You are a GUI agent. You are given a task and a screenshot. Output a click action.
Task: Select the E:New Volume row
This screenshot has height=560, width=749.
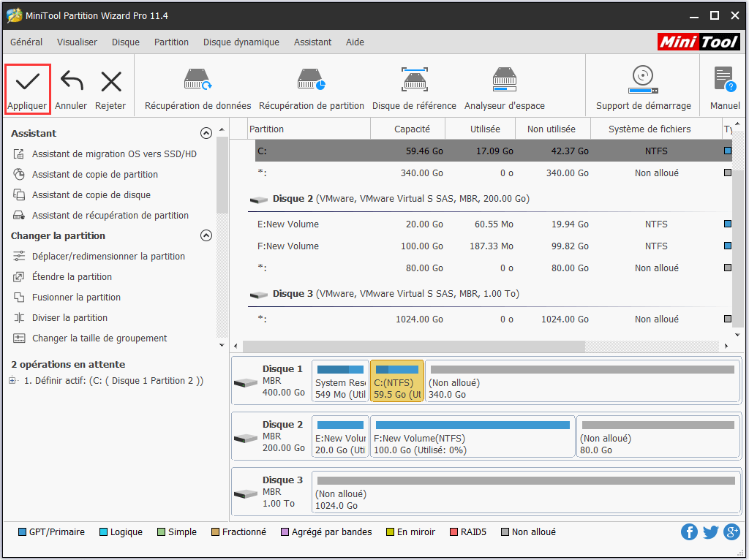click(494, 224)
